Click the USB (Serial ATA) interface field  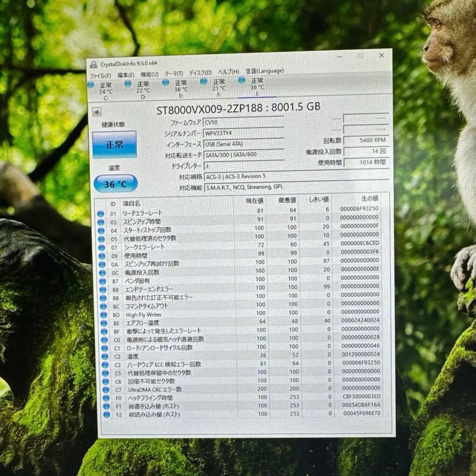click(244, 144)
